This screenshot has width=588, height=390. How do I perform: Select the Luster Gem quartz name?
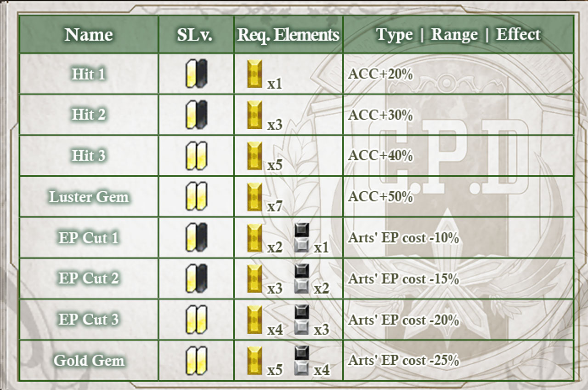click(x=89, y=197)
